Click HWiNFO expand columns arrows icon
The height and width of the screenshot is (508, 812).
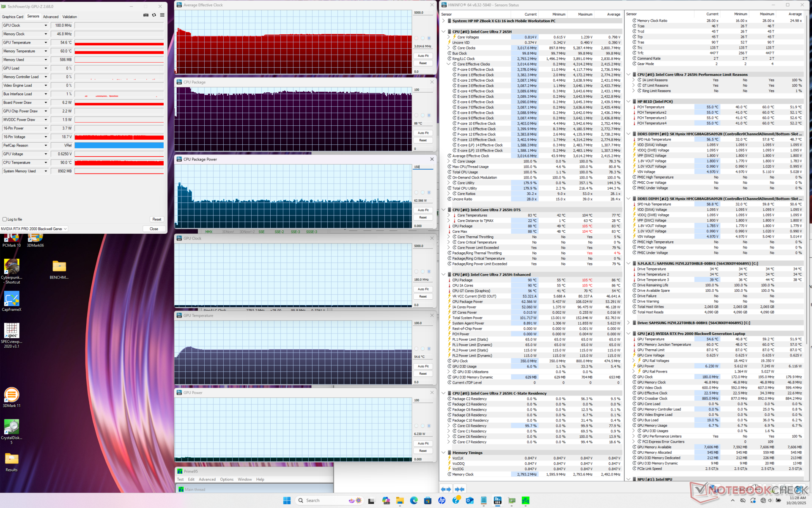point(446,489)
